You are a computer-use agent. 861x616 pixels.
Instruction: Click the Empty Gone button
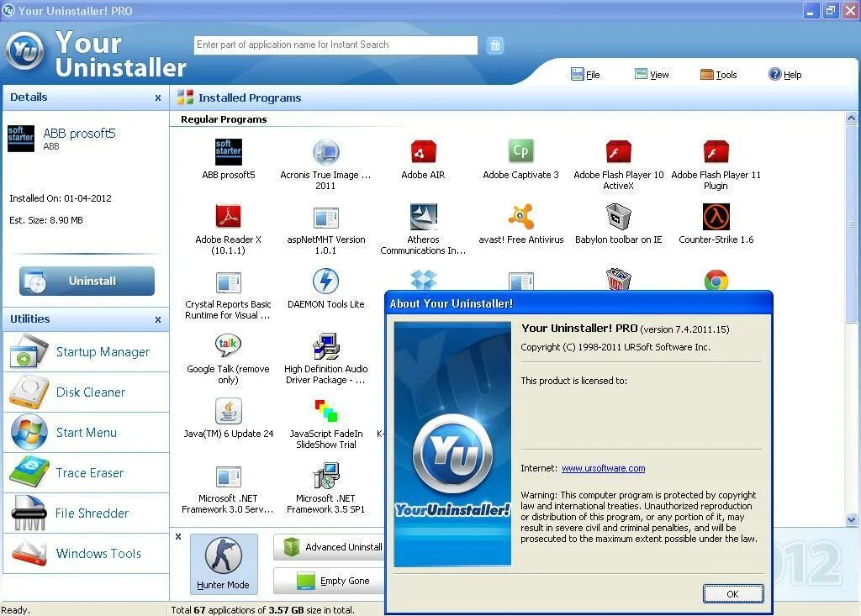(x=329, y=581)
